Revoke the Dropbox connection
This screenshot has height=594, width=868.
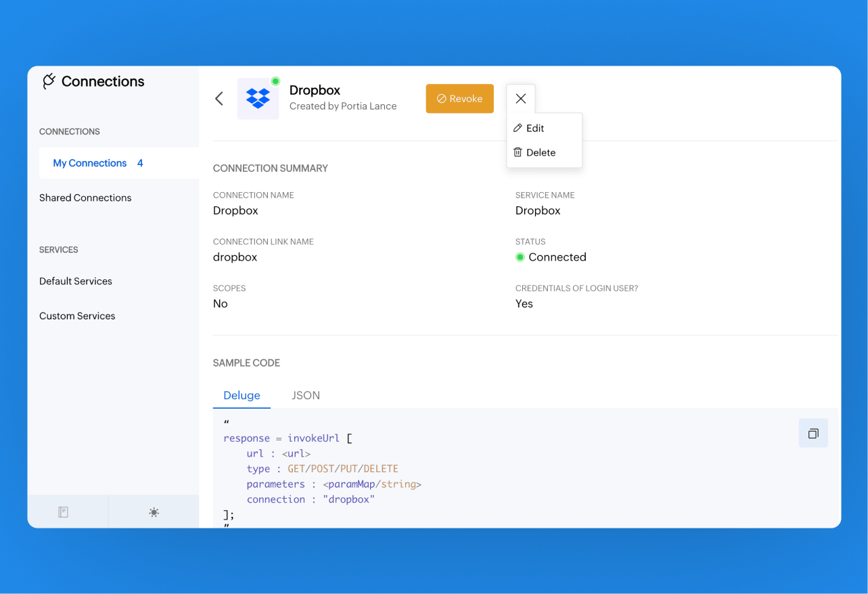click(460, 99)
